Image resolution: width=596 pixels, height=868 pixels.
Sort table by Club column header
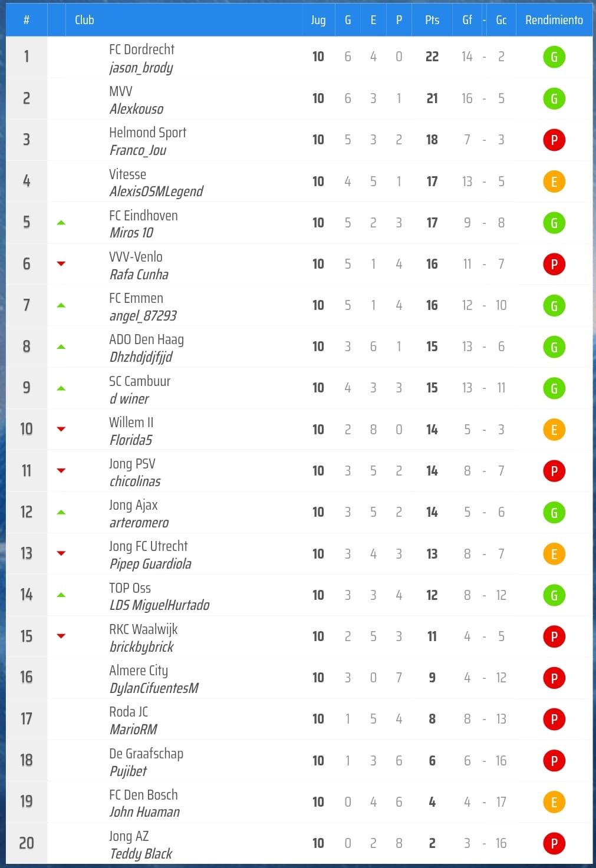point(84,20)
